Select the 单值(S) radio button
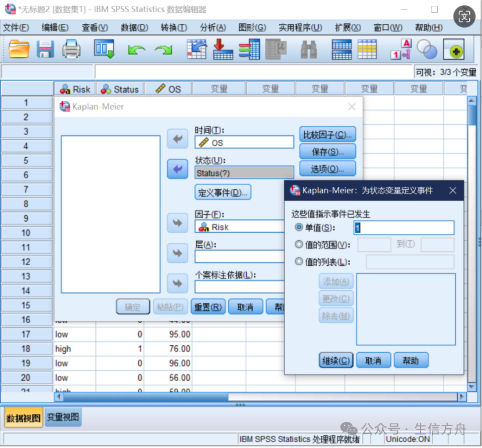482x448 pixels. [299, 227]
